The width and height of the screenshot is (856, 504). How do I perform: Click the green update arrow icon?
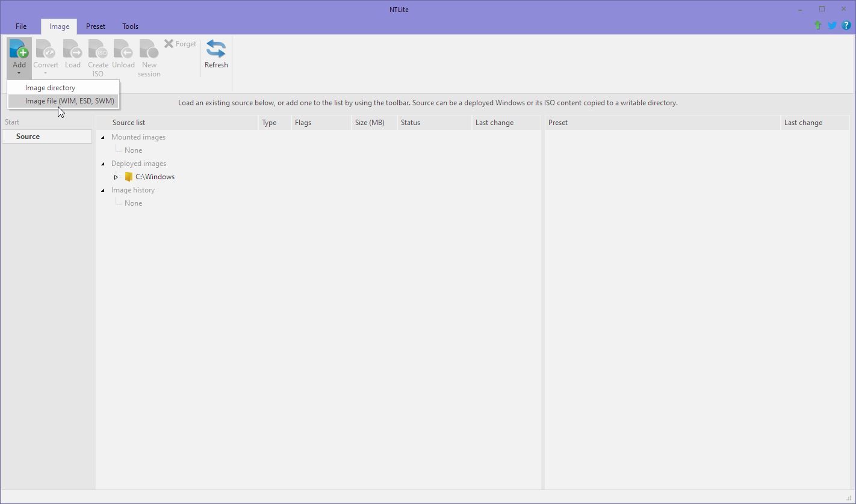(817, 25)
